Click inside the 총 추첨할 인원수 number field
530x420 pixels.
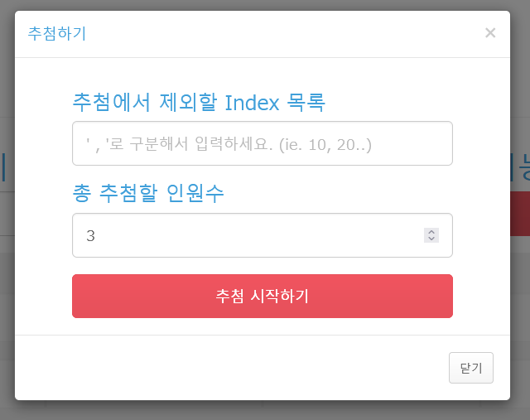(263, 235)
